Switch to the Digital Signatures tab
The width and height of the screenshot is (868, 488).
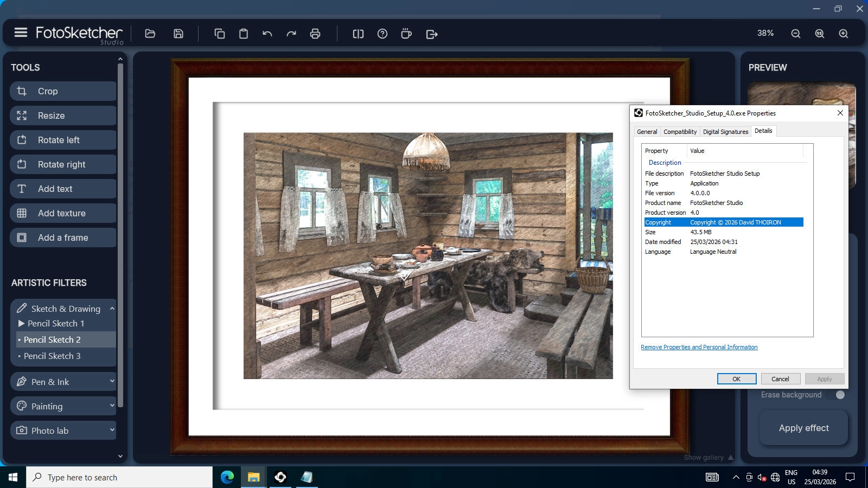pyautogui.click(x=725, y=132)
